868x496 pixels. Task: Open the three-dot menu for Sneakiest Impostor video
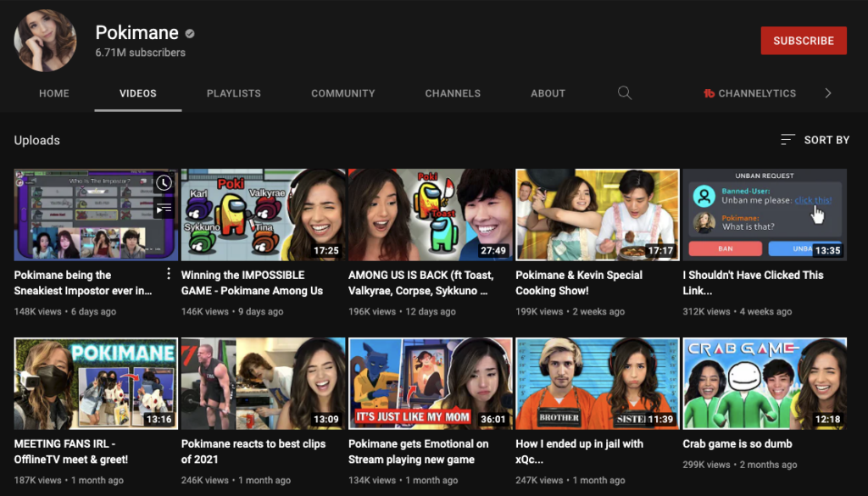click(169, 274)
